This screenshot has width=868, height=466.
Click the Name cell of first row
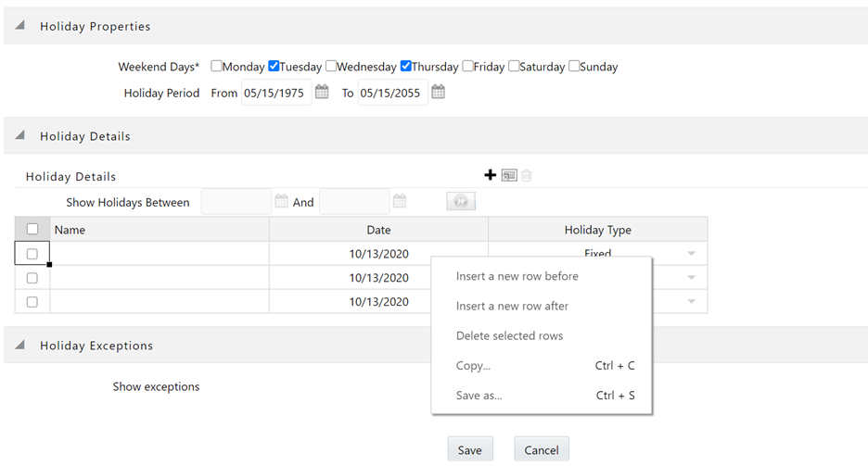[160, 254]
